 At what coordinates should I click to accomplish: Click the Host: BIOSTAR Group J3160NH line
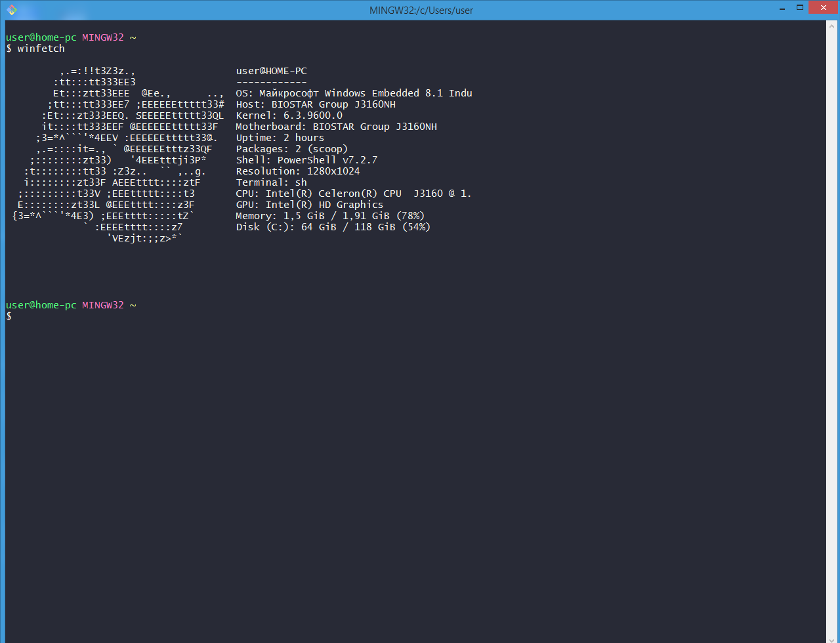click(316, 104)
